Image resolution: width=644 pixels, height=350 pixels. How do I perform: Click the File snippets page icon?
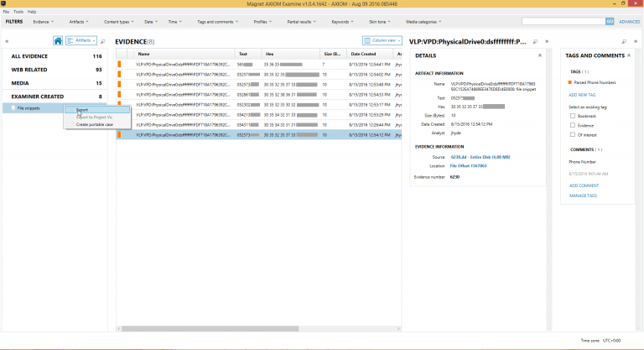[x=13, y=108]
